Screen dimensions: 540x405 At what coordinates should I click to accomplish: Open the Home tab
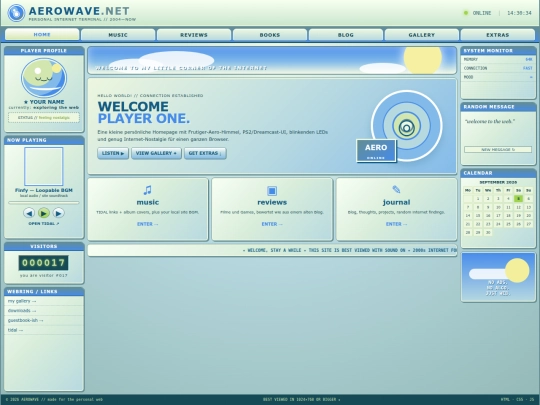[x=42, y=35]
